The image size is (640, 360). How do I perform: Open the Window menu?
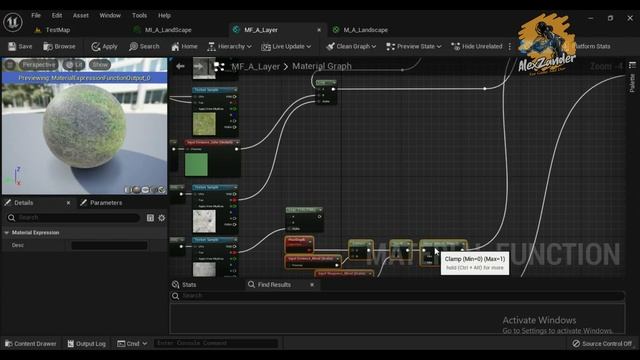click(x=110, y=16)
